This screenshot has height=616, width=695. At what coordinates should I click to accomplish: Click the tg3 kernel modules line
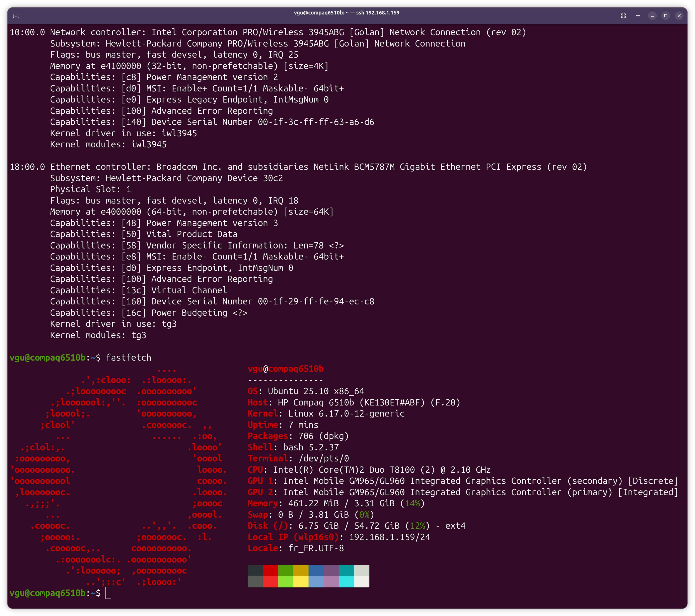point(98,335)
